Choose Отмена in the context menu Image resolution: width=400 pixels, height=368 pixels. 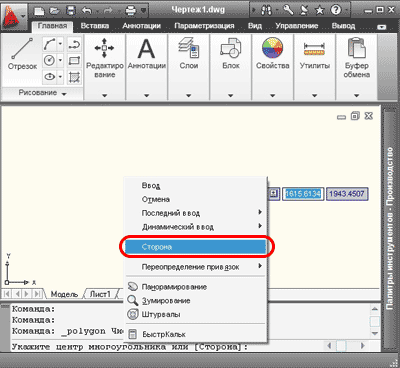click(196, 199)
